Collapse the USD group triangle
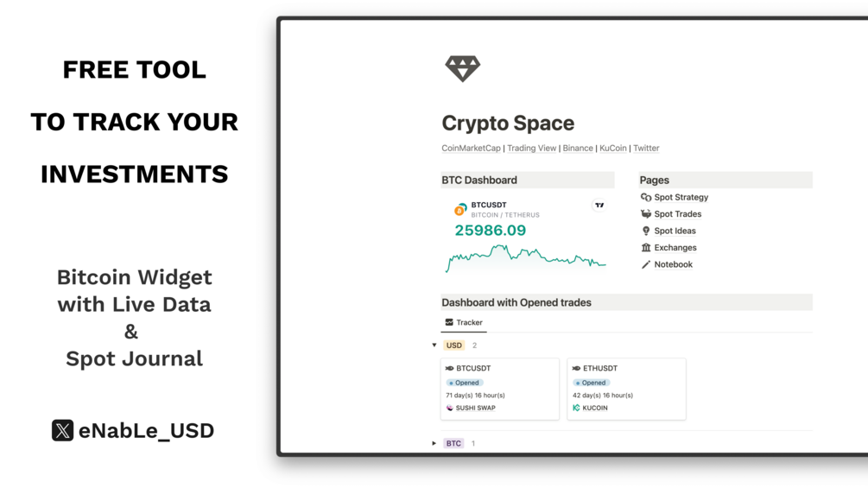The height and width of the screenshot is (488, 868). coord(434,345)
